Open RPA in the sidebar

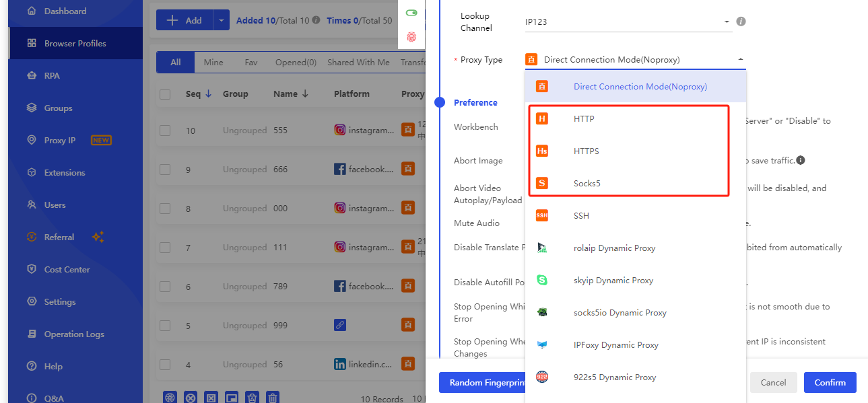click(x=52, y=76)
